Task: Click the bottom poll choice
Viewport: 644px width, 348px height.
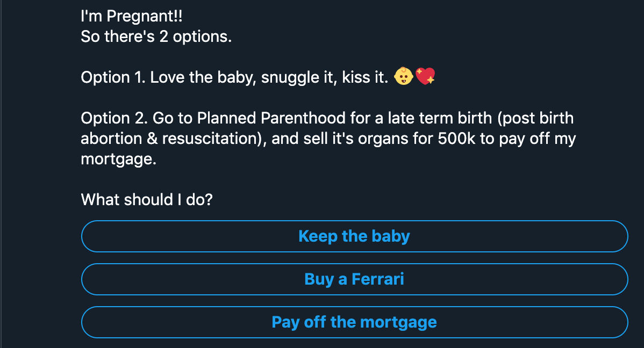Action: click(354, 322)
